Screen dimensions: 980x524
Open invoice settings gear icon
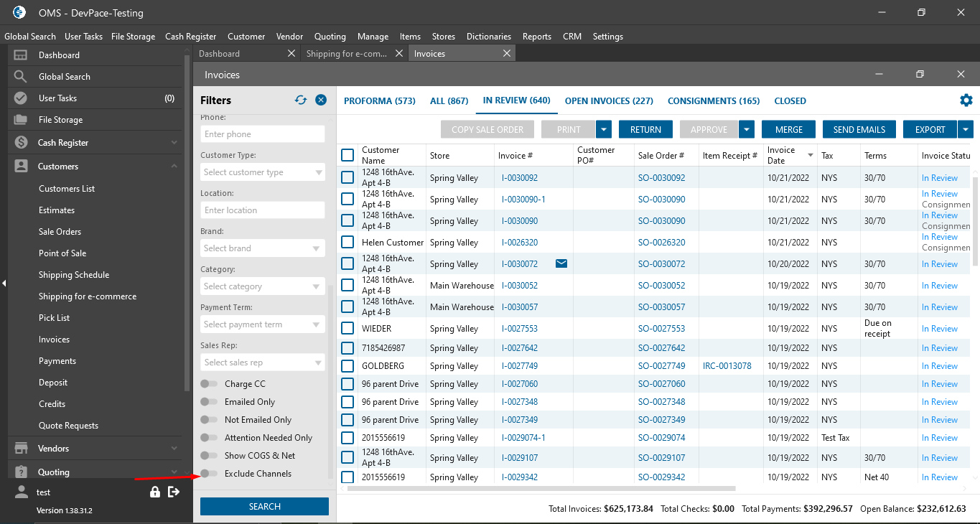click(x=966, y=100)
